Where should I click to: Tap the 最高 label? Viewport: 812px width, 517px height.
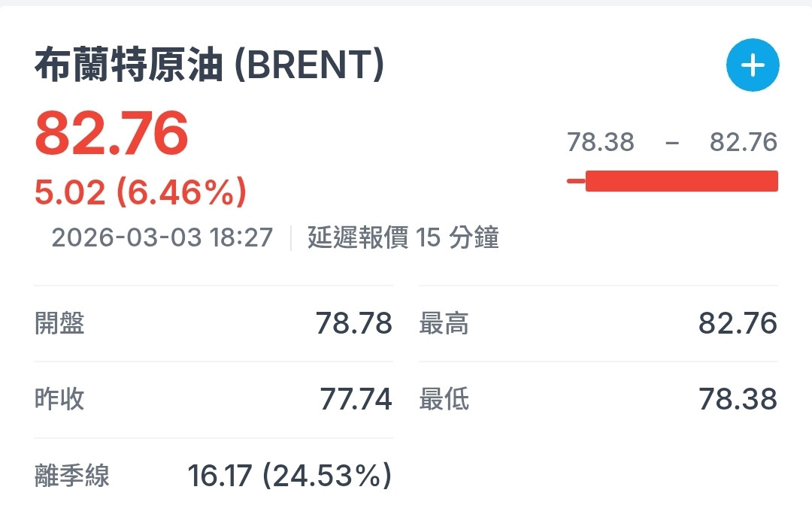click(444, 323)
